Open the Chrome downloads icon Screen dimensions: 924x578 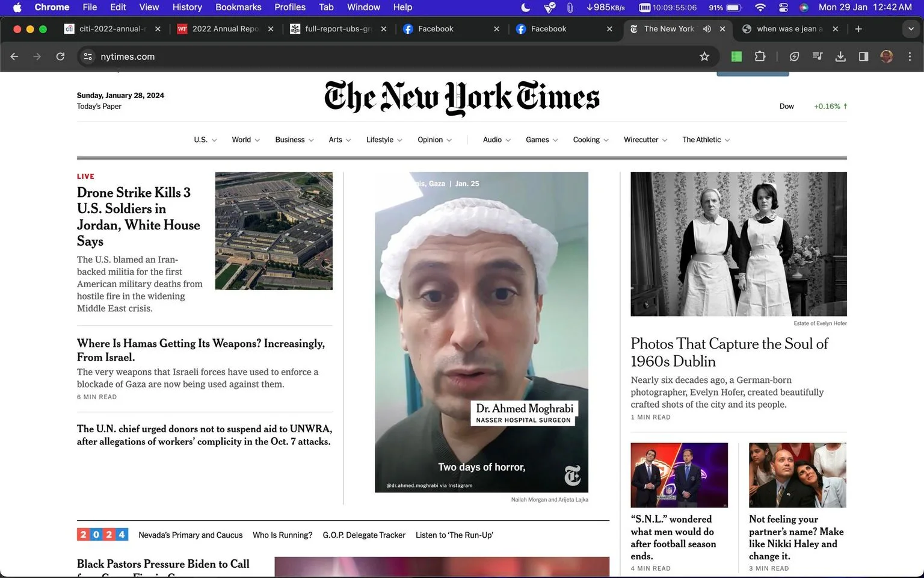840,57
